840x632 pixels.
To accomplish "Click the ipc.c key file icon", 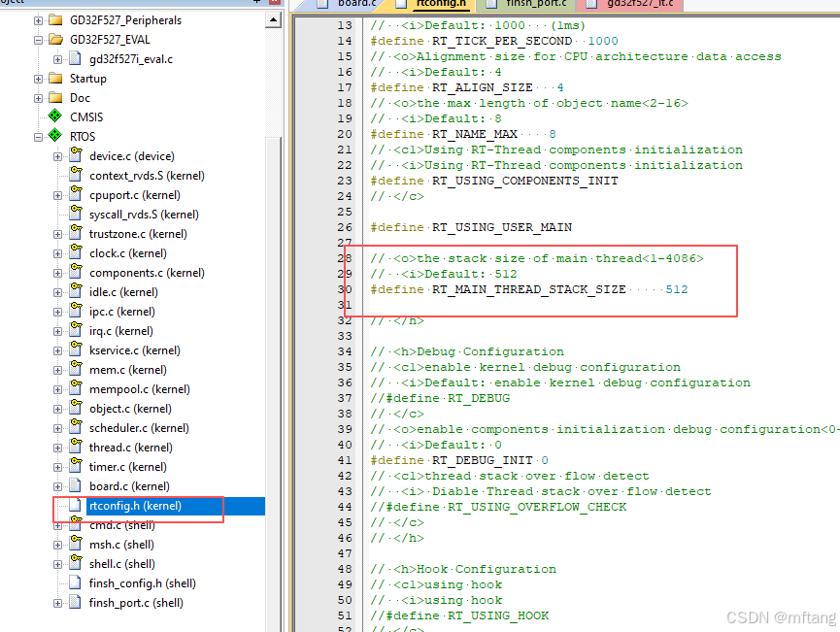I will pyautogui.click(x=76, y=310).
